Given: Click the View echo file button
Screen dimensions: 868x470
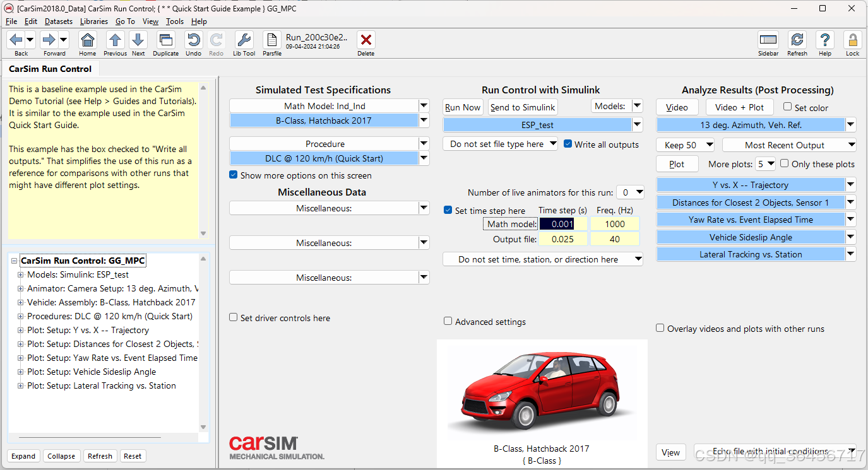Looking at the screenshot, I should (671, 452).
